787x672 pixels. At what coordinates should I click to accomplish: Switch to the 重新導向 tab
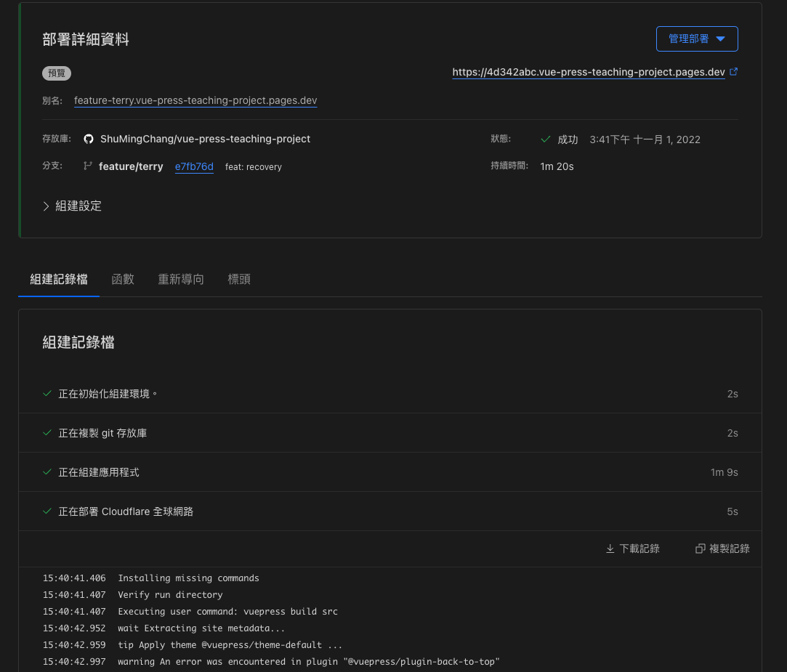pos(181,279)
